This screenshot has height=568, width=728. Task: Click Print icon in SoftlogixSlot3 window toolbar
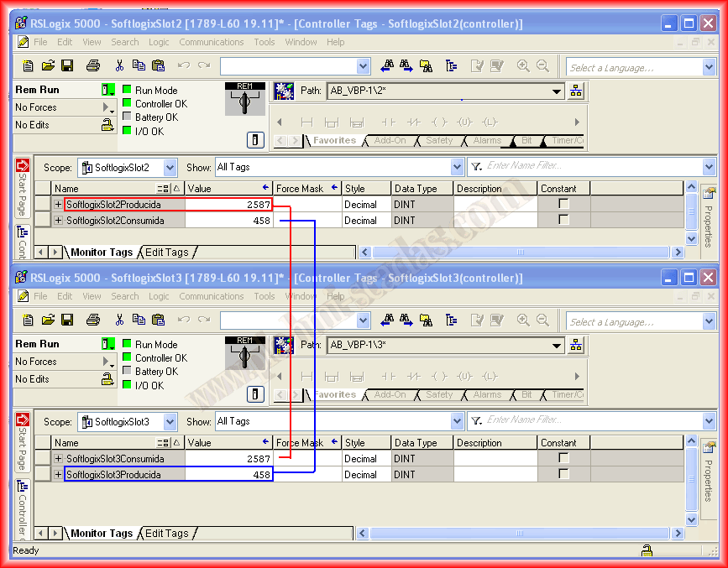pos(93,320)
